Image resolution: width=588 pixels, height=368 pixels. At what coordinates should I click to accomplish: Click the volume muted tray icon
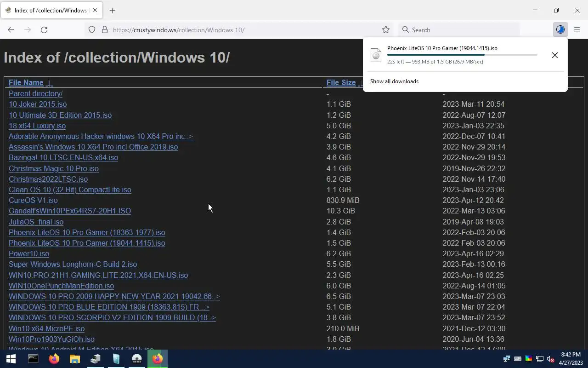pos(550,359)
